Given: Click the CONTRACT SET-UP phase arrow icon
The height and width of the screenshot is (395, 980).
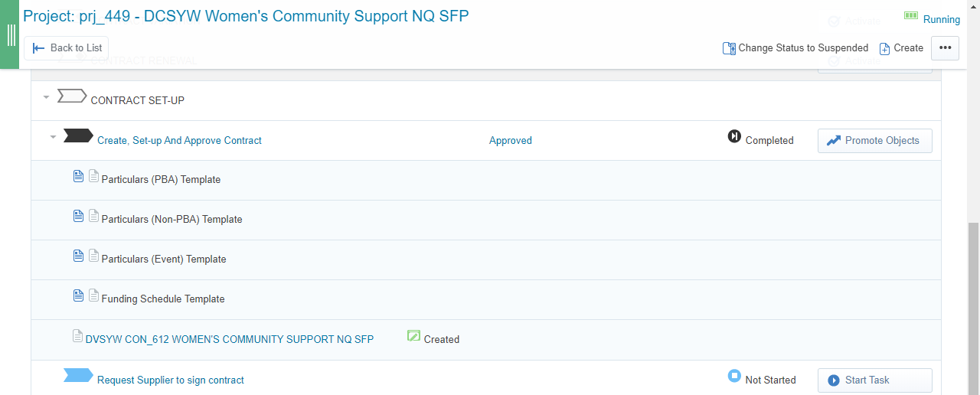Looking at the screenshot, I should [x=73, y=96].
